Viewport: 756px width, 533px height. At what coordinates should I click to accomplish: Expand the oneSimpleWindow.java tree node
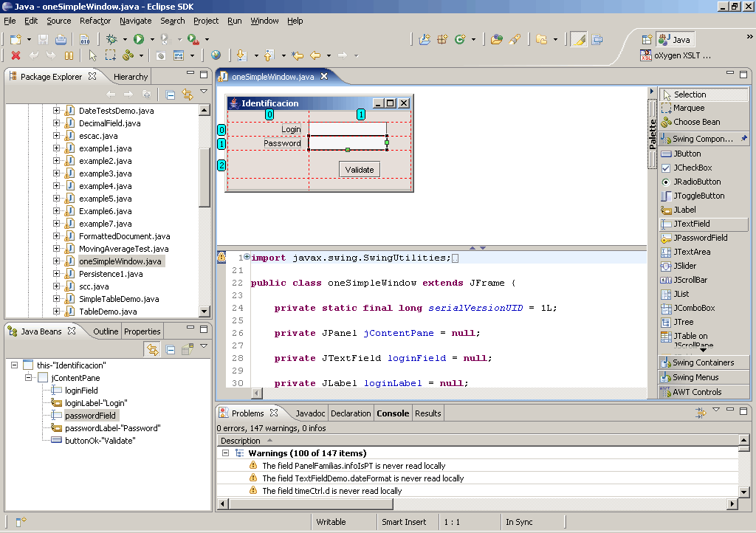pyautogui.click(x=57, y=261)
